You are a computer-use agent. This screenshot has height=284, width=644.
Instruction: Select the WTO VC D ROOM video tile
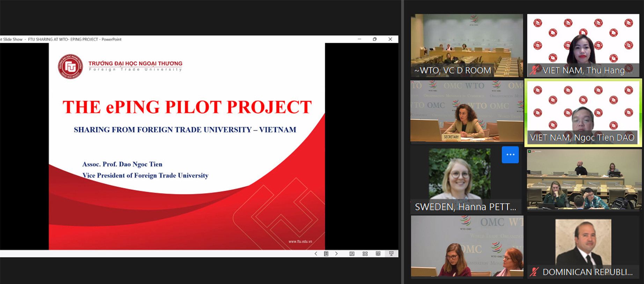click(x=467, y=45)
